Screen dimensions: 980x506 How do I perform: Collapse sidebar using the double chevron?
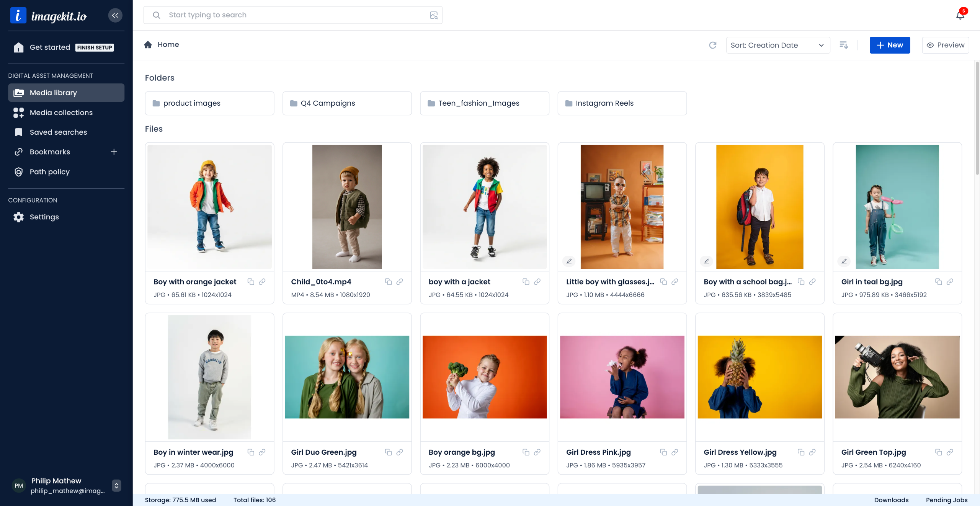click(115, 15)
